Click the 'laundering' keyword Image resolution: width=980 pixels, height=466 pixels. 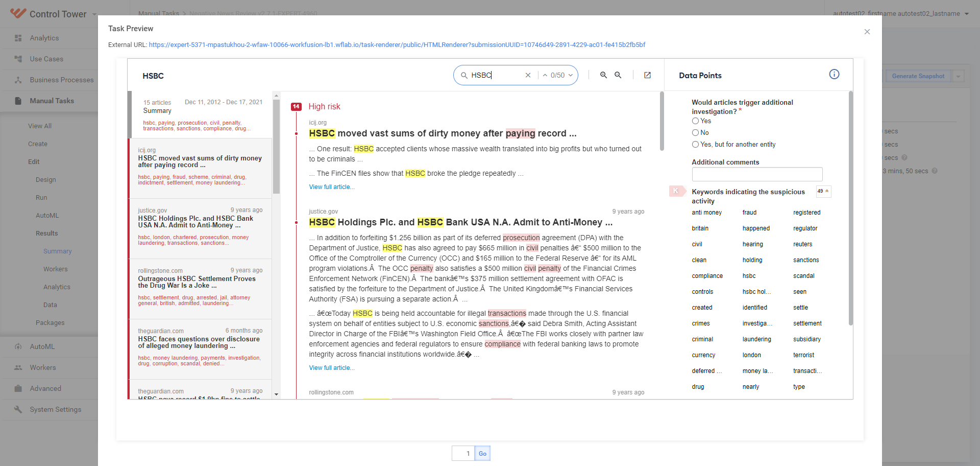[x=756, y=339]
